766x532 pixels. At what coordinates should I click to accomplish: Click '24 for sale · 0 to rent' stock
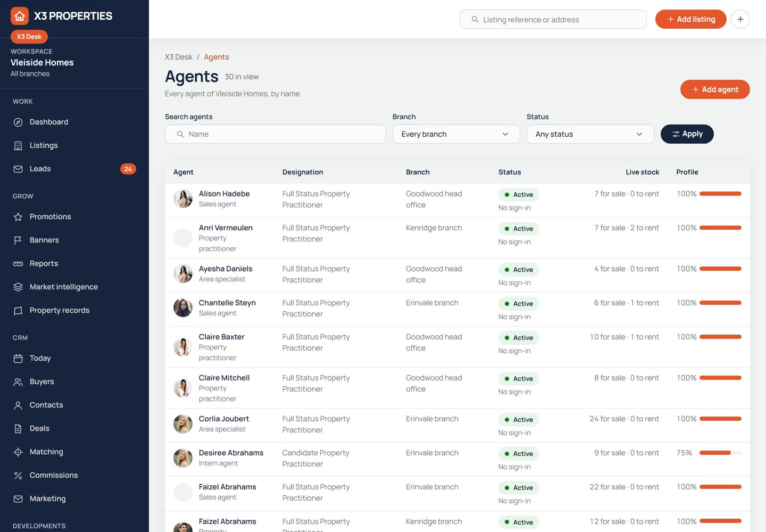pos(624,419)
